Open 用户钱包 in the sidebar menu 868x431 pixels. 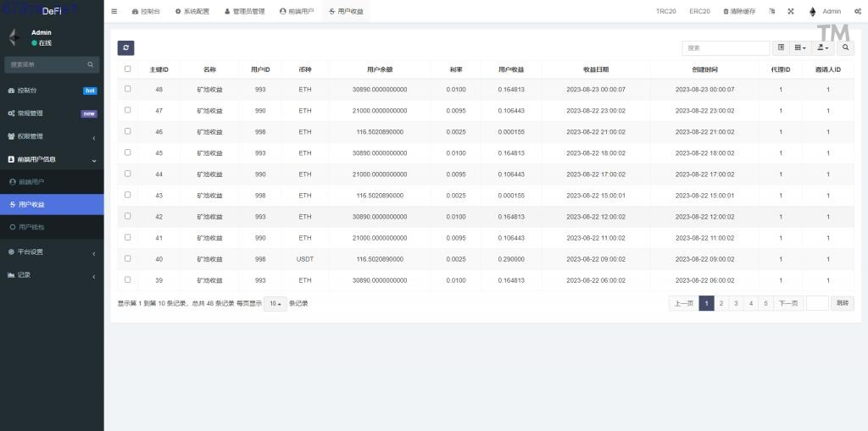pyautogui.click(x=32, y=227)
